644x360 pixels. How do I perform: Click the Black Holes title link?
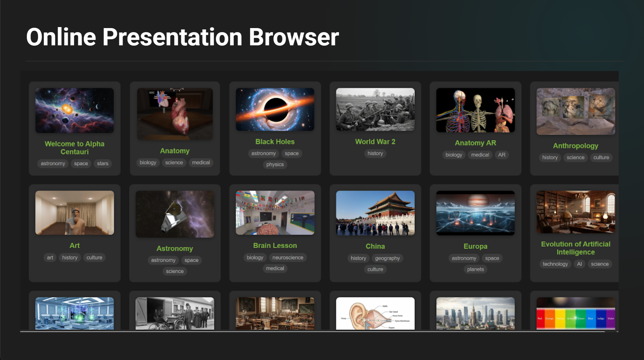275,142
